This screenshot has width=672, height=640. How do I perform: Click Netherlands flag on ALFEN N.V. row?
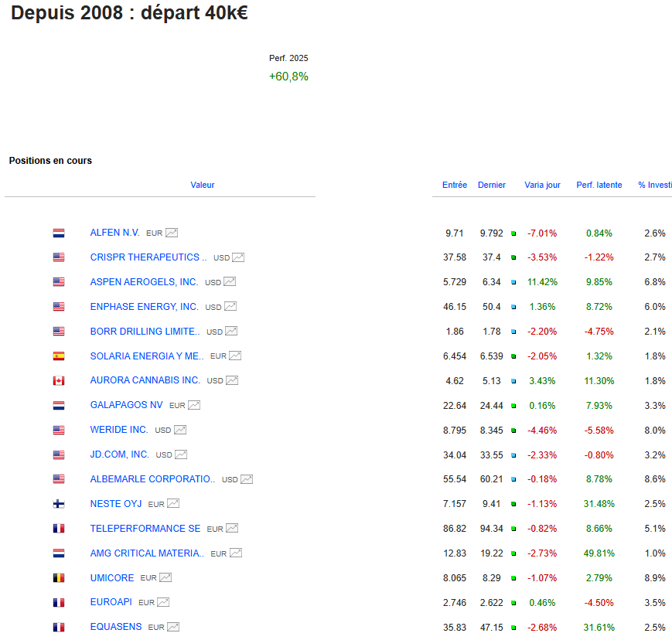click(x=59, y=233)
